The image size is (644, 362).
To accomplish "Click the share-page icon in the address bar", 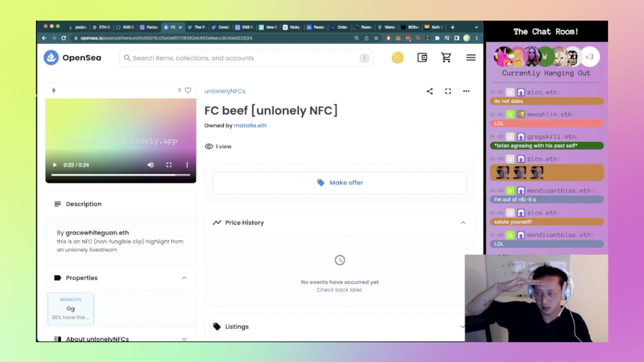I will click(367, 38).
